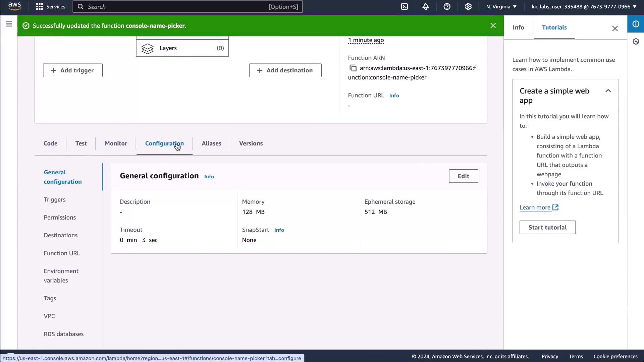644x362 pixels.
Task: Open the Privacy footer link
Action: coord(550,356)
